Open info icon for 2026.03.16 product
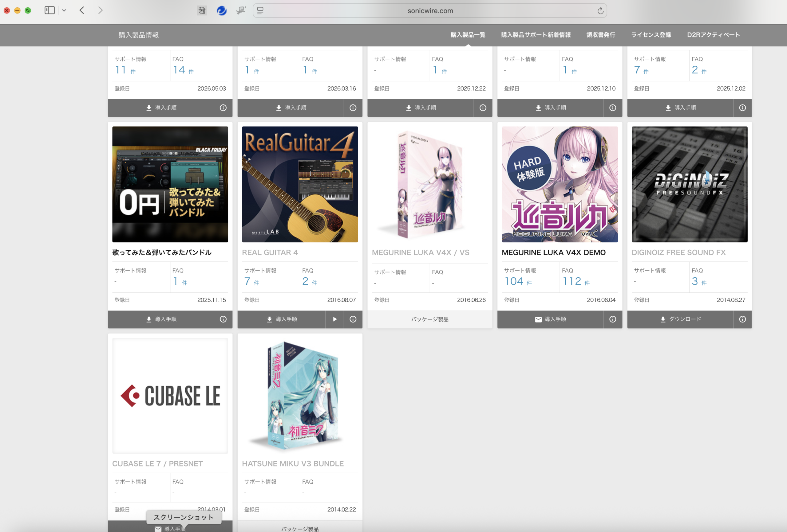 click(x=353, y=108)
